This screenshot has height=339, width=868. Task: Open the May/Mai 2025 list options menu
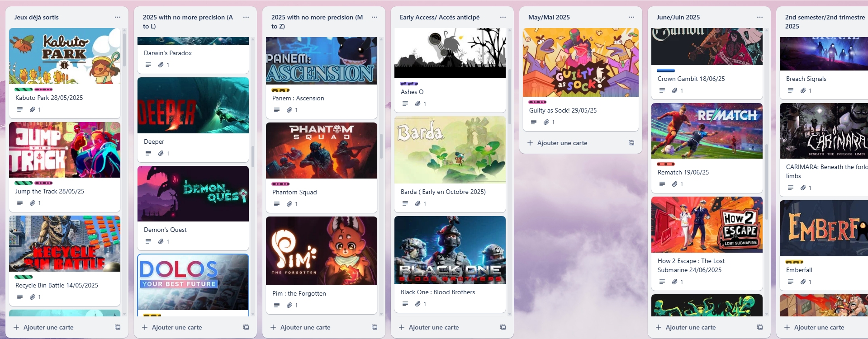(631, 17)
